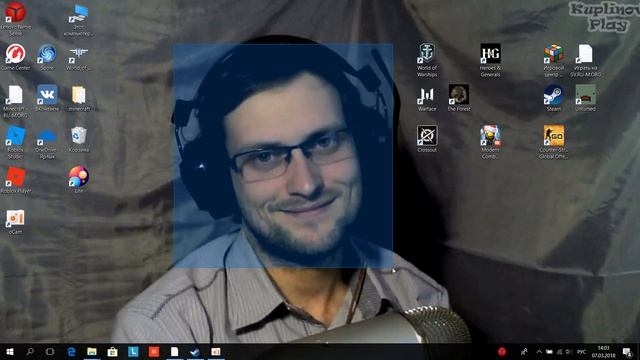640x360 pixels.
Task: Launch the Roblox Player shortcut
Action: (x=16, y=180)
